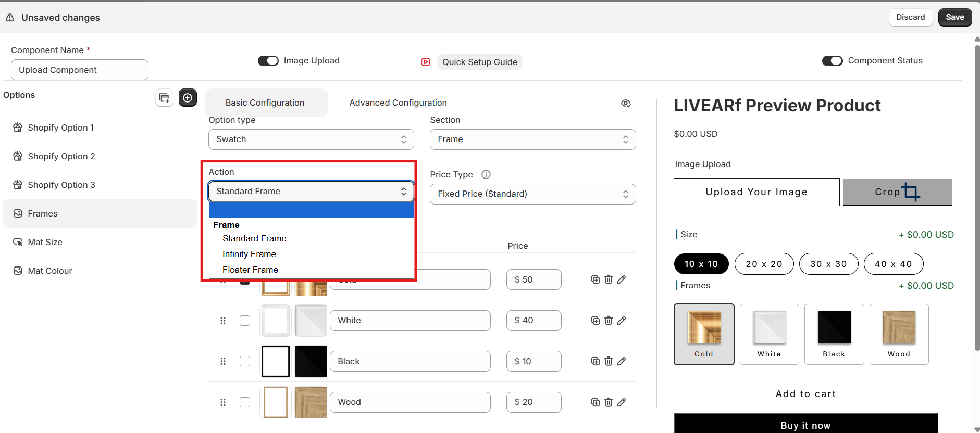Select the 20 x 20 size
This screenshot has width=980, height=433.
pyautogui.click(x=764, y=264)
